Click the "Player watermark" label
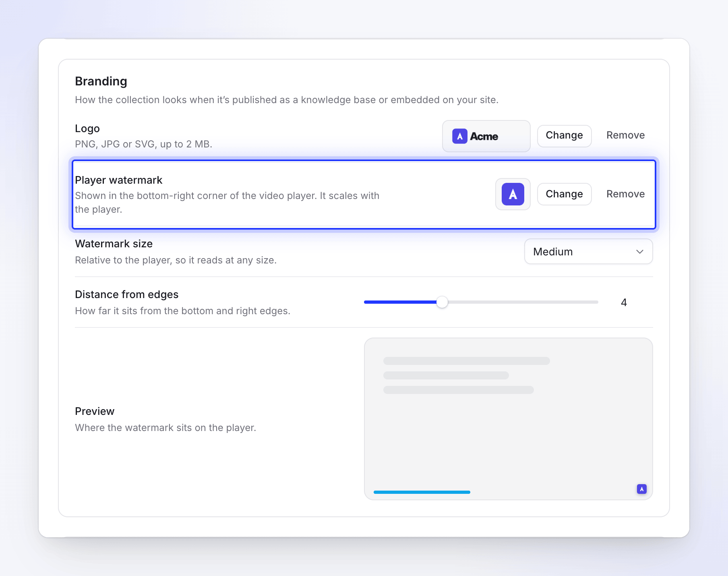This screenshot has height=576, width=728. [x=118, y=180]
